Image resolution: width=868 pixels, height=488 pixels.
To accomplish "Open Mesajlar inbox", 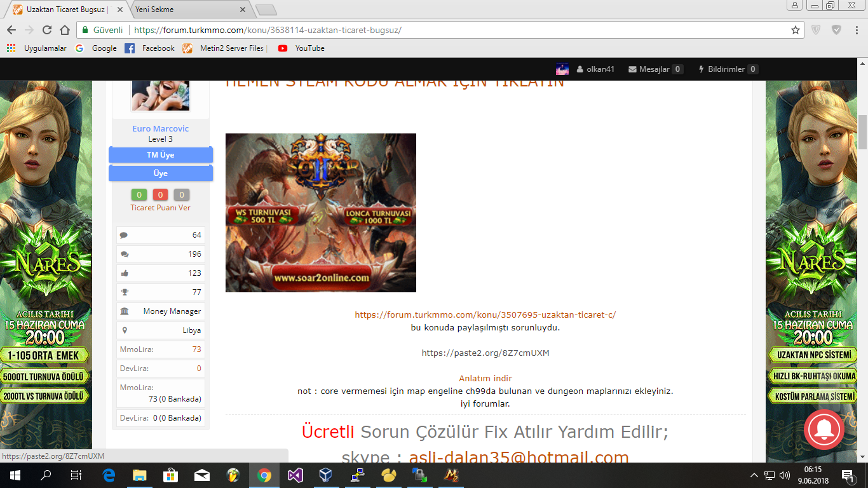I will (656, 69).
